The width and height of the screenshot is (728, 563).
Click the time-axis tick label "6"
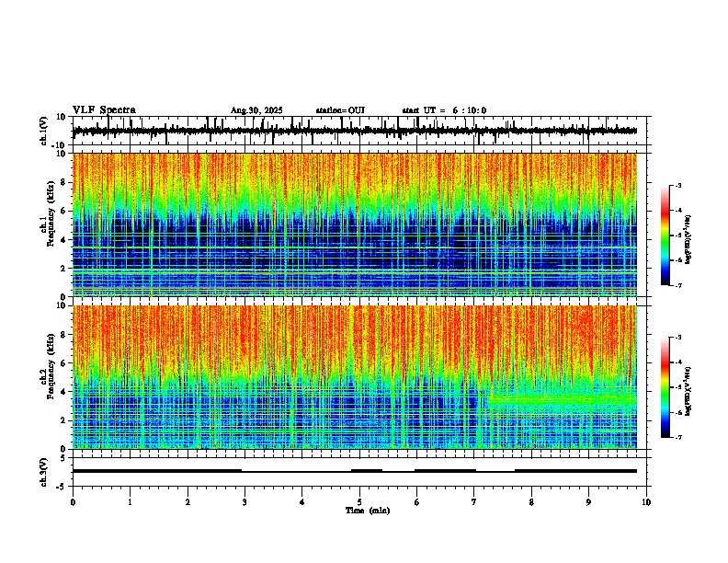(x=417, y=502)
